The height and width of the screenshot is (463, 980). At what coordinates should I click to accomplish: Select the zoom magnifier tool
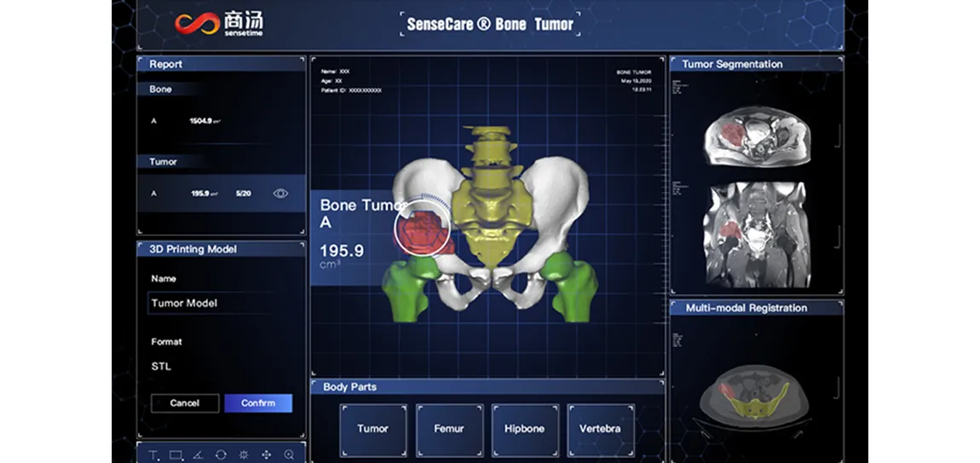pyautogui.click(x=289, y=454)
